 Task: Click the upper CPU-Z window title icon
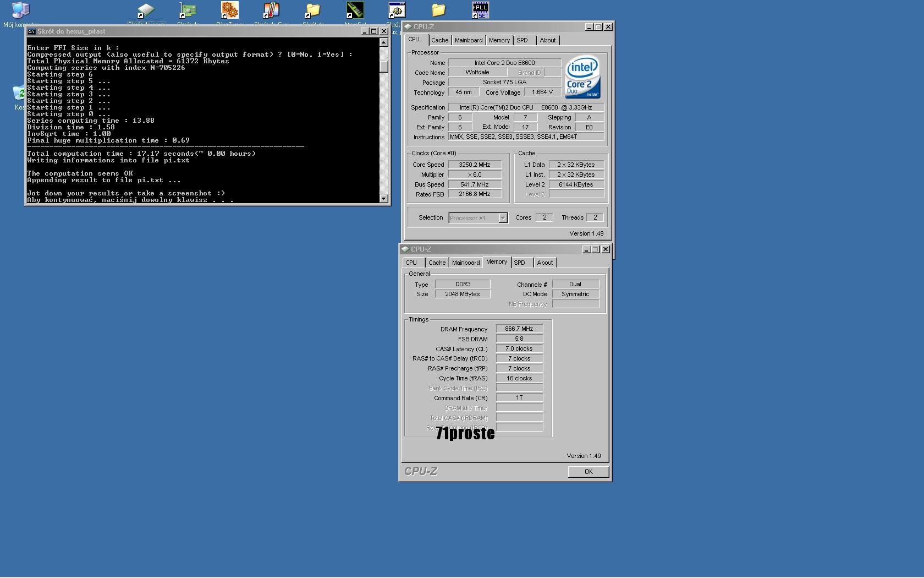coord(408,26)
